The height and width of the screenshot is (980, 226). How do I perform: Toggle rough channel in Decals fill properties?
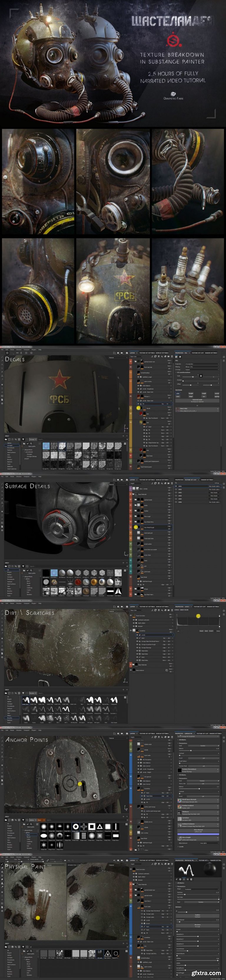(x=204, y=393)
